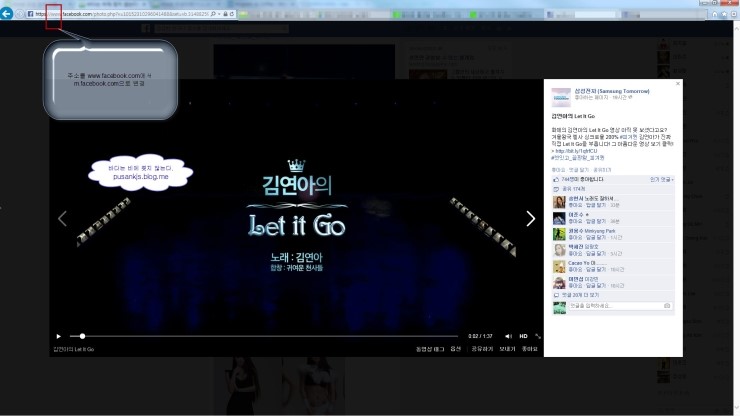Open the 인기 댓글 sort dropdown

(x=661, y=179)
